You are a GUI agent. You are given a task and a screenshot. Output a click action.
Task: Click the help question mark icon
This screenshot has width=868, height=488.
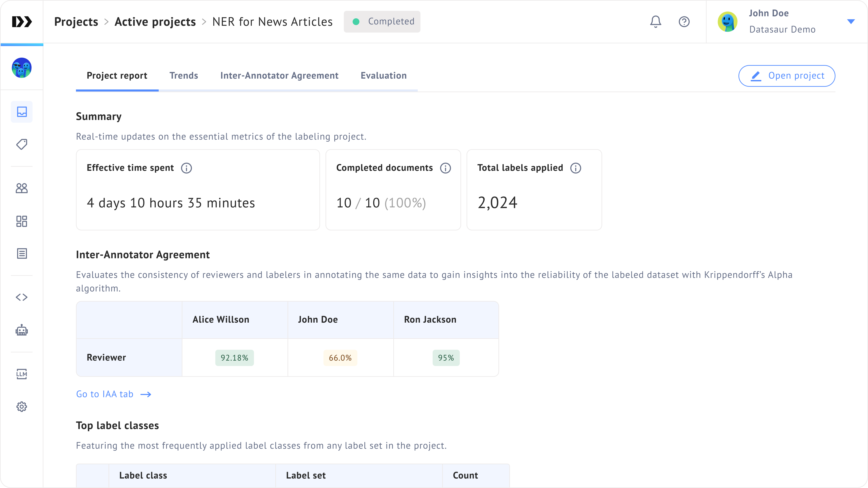[x=684, y=21]
